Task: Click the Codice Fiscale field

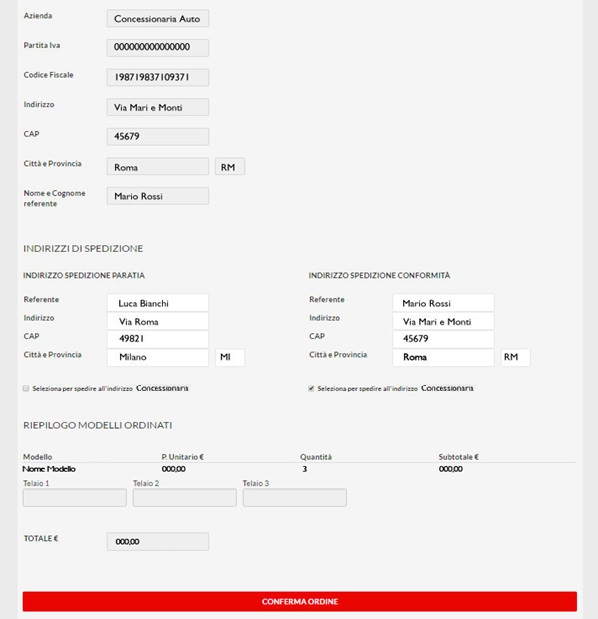Action: point(157,77)
